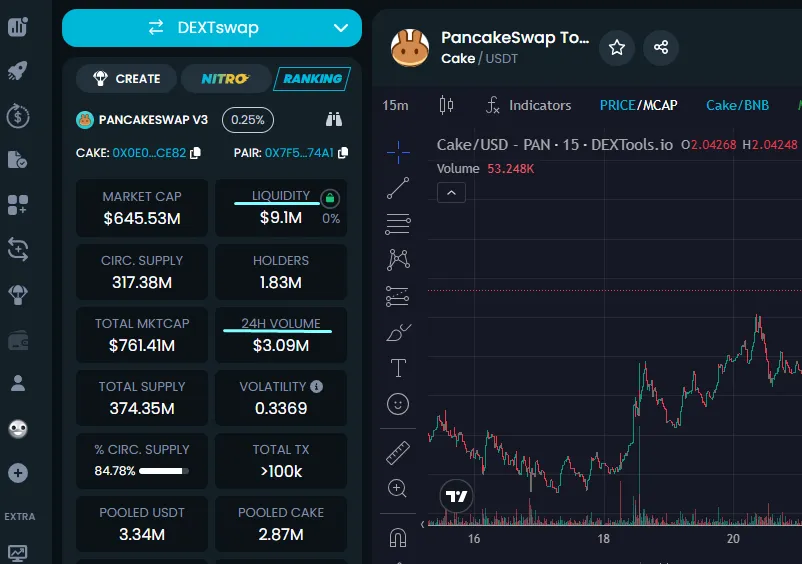Click the CREATE button
The height and width of the screenshot is (564, 802).
click(127, 79)
